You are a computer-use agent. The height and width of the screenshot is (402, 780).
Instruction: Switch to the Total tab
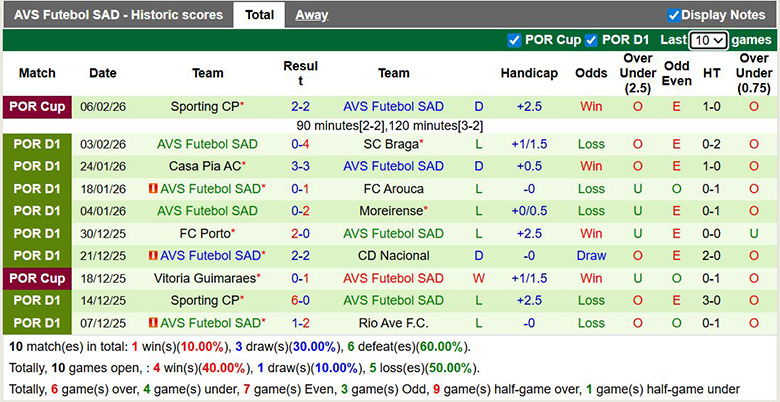pyautogui.click(x=259, y=15)
